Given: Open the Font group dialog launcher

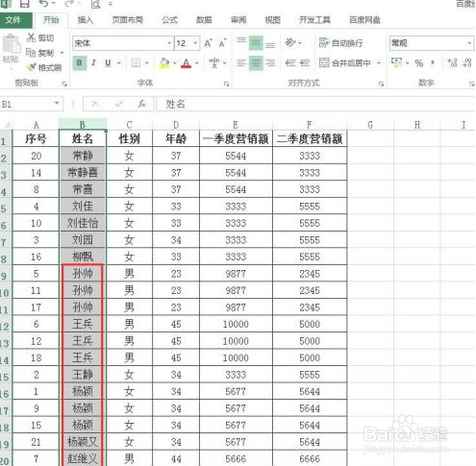Looking at the screenshot, I should tap(226, 84).
